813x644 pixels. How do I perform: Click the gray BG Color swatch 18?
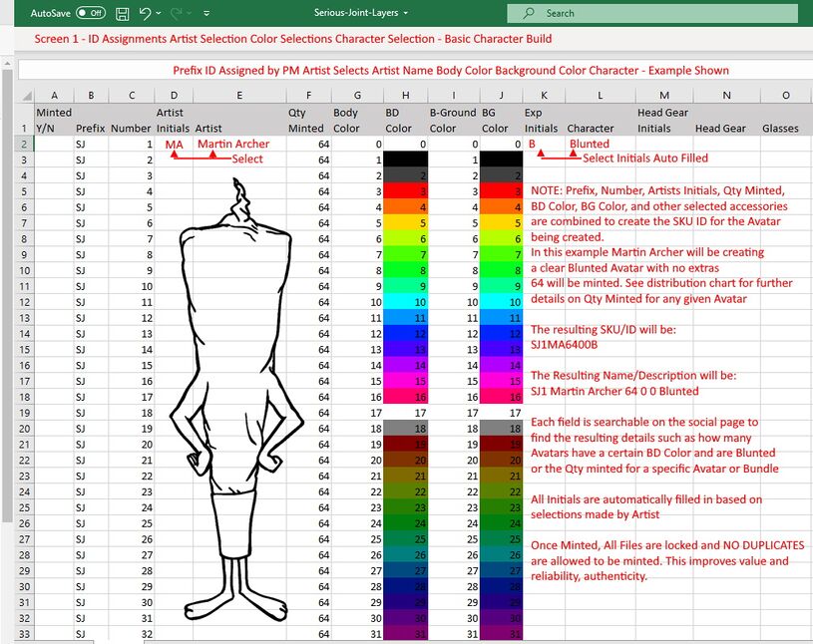tap(501, 429)
